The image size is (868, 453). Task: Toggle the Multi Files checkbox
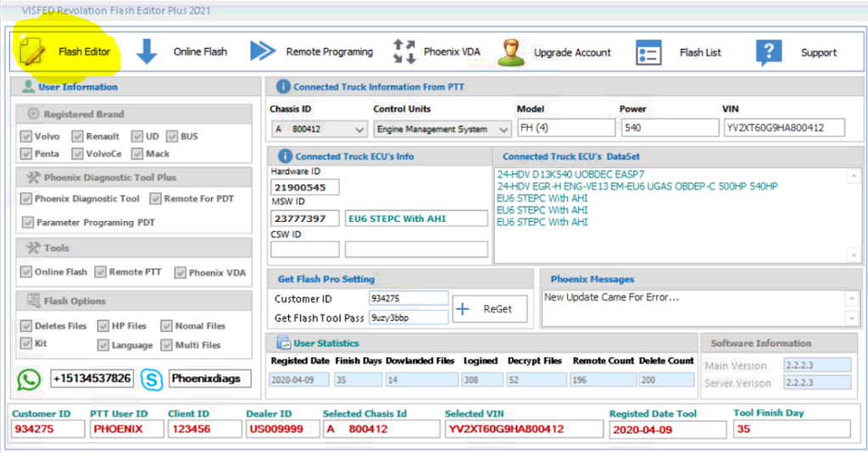pyautogui.click(x=167, y=345)
